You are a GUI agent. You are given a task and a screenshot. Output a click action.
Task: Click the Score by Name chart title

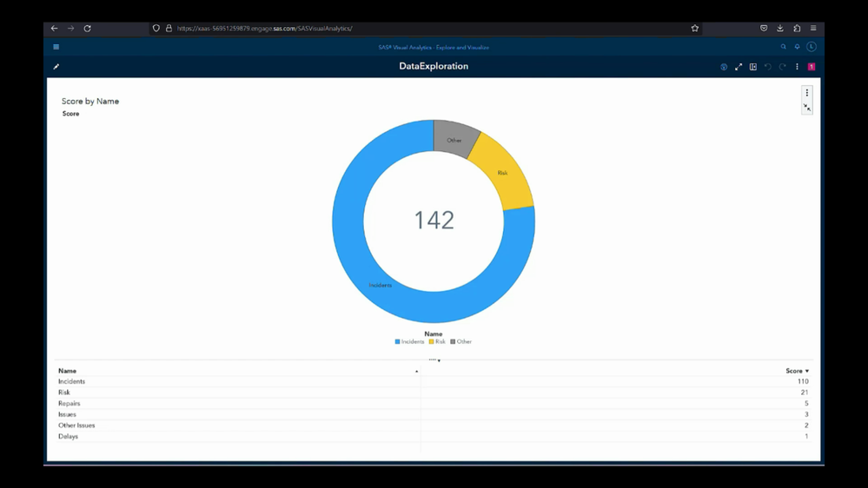(x=90, y=102)
